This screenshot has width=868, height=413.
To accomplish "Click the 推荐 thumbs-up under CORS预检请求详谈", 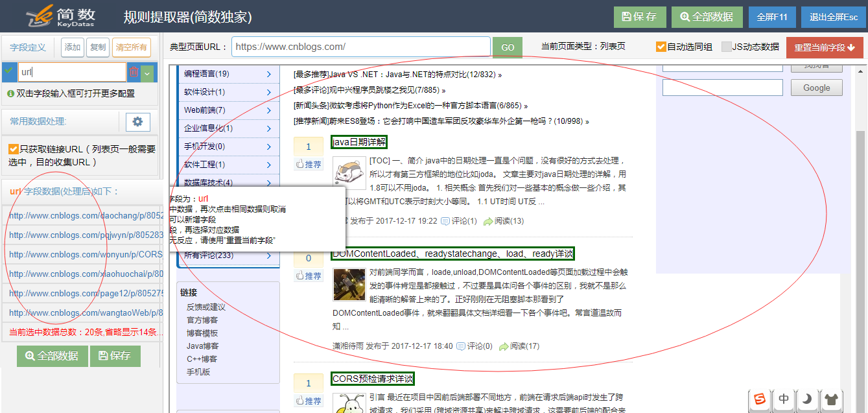I will [x=309, y=401].
